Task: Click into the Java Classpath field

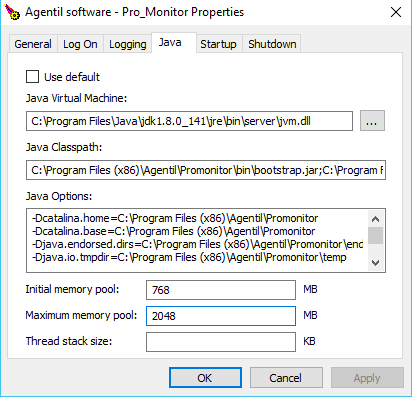Action: (x=206, y=170)
